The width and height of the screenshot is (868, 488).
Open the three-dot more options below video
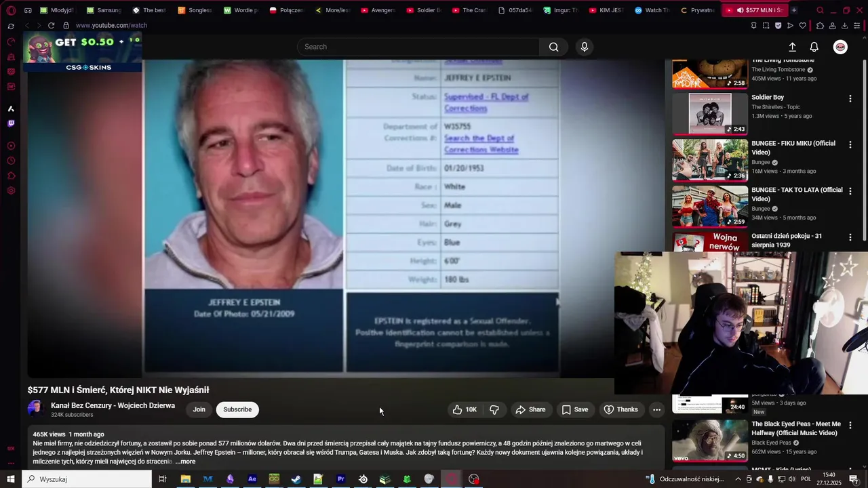(656, 409)
